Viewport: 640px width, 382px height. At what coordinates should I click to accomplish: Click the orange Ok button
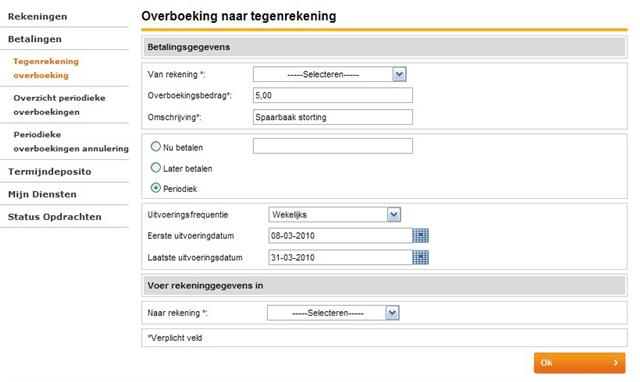click(x=579, y=363)
